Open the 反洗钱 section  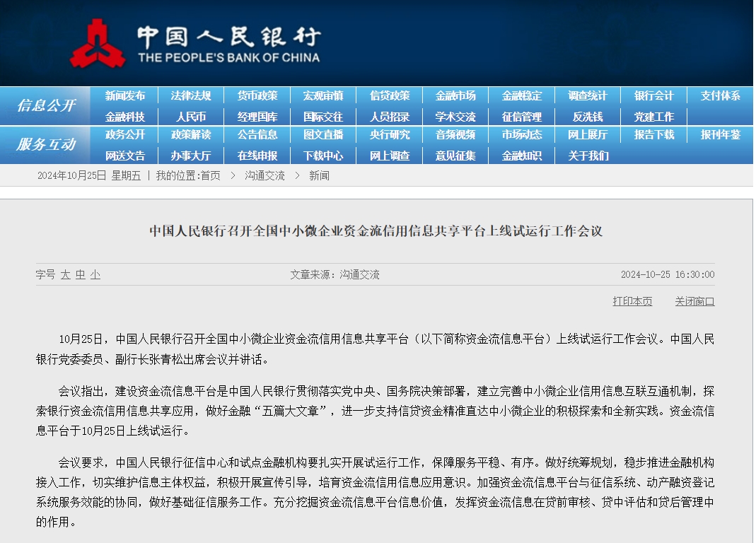tap(588, 117)
